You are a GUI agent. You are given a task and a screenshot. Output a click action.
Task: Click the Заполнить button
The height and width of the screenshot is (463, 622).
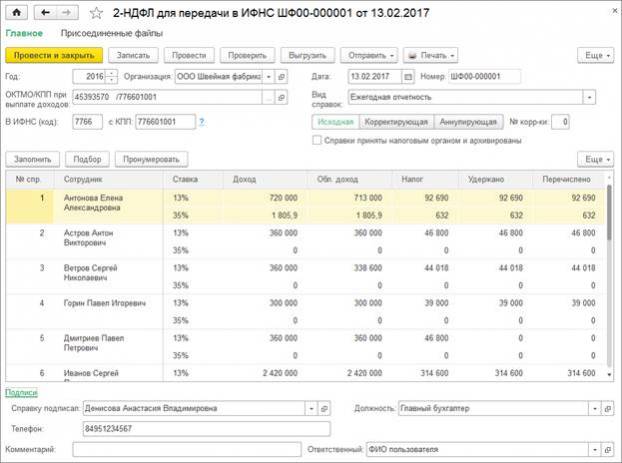[x=34, y=159]
